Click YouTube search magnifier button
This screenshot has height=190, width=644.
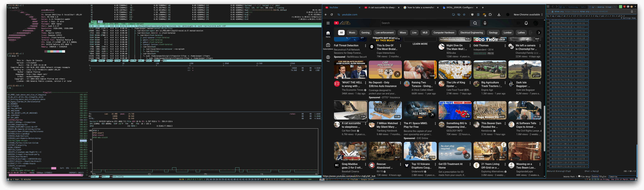coord(475,23)
